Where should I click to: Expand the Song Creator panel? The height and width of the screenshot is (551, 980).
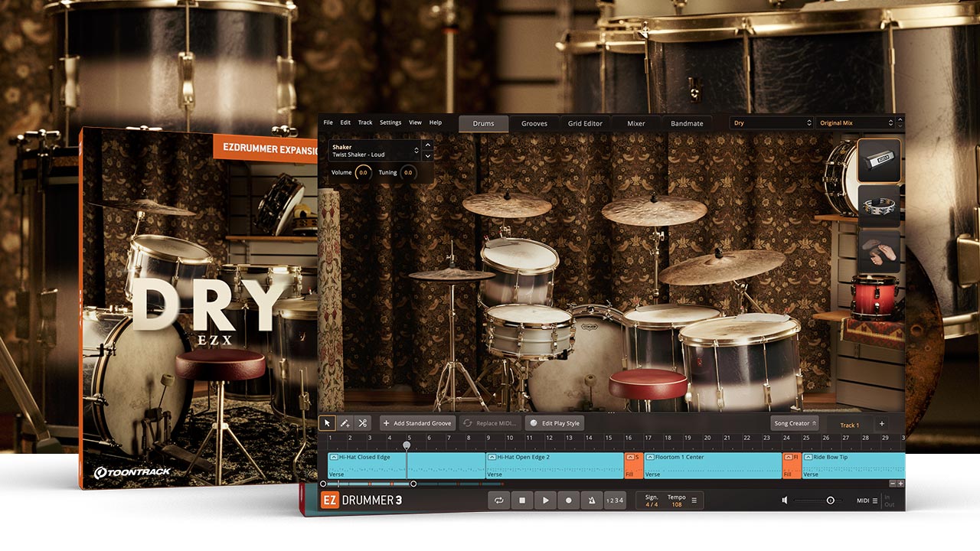795,423
